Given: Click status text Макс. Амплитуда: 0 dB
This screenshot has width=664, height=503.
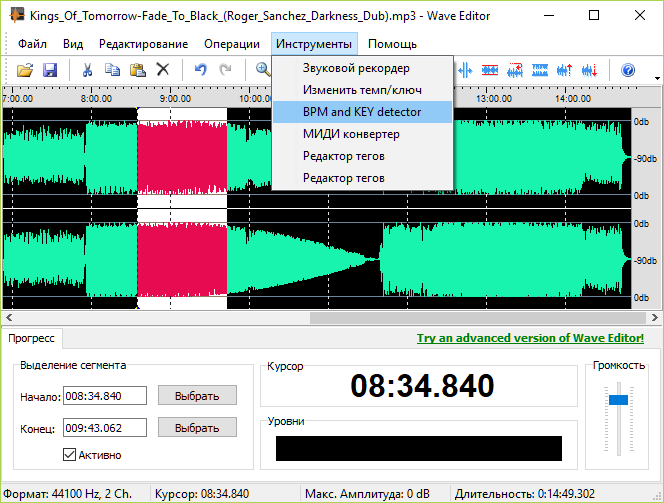Looking at the screenshot, I should pos(367,494).
